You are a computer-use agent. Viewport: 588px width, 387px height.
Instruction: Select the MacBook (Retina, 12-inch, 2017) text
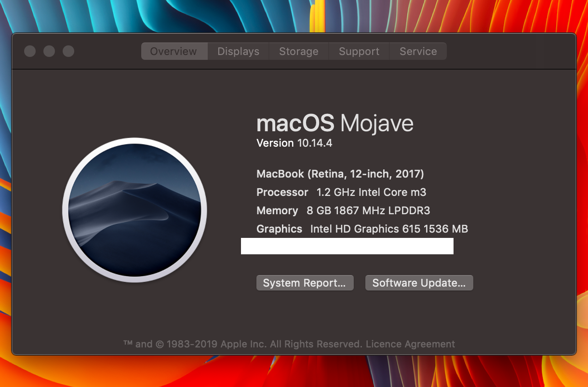(x=340, y=174)
